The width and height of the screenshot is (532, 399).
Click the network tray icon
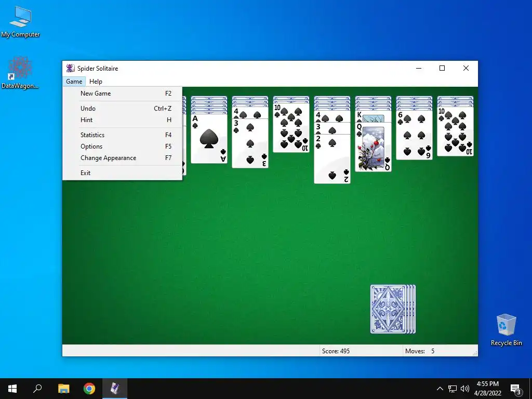pyautogui.click(x=453, y=389)
